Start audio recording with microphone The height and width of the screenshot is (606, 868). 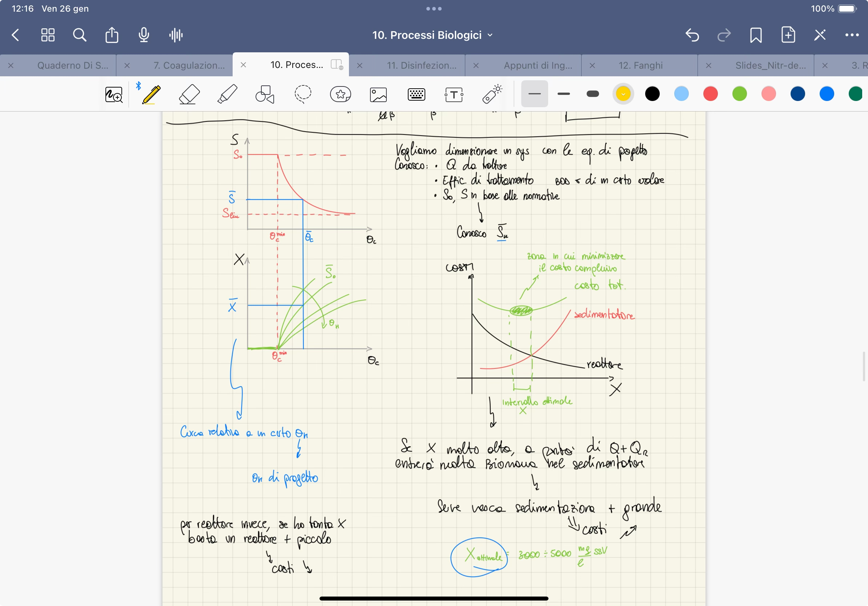pyautogui.click(x=144, y=35)
